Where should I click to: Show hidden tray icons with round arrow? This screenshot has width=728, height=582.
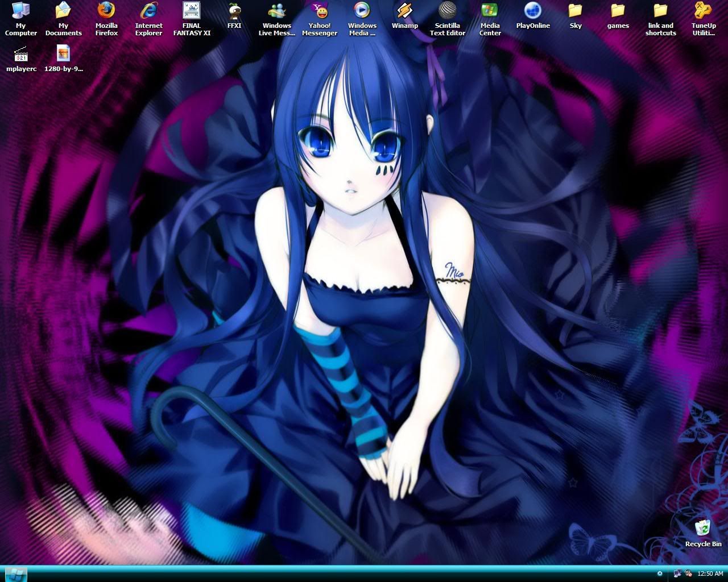pos(660,573)
